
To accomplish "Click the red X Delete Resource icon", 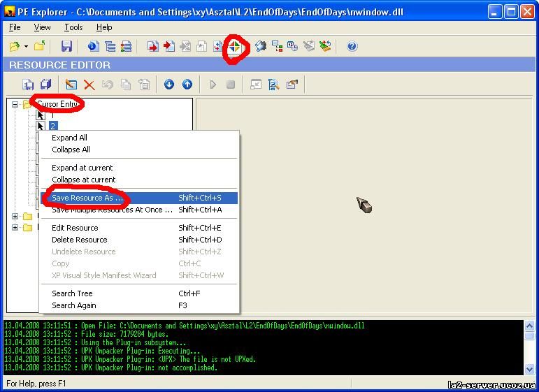I will [x=89, y=85].
